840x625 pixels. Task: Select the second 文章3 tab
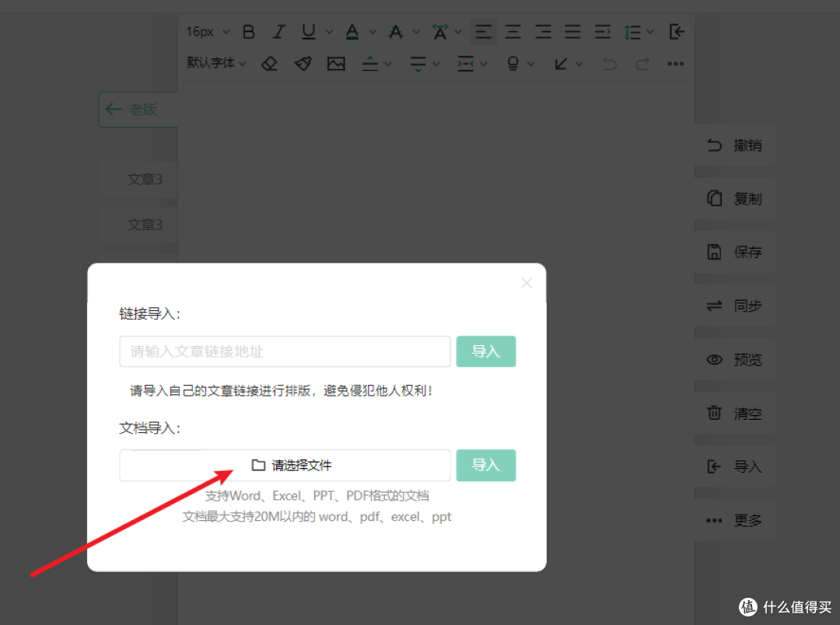(x=145, y=225)
